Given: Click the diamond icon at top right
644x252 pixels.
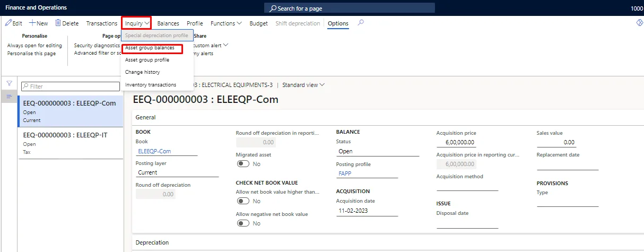Looking at the screenshot, I should click(639, 23).
